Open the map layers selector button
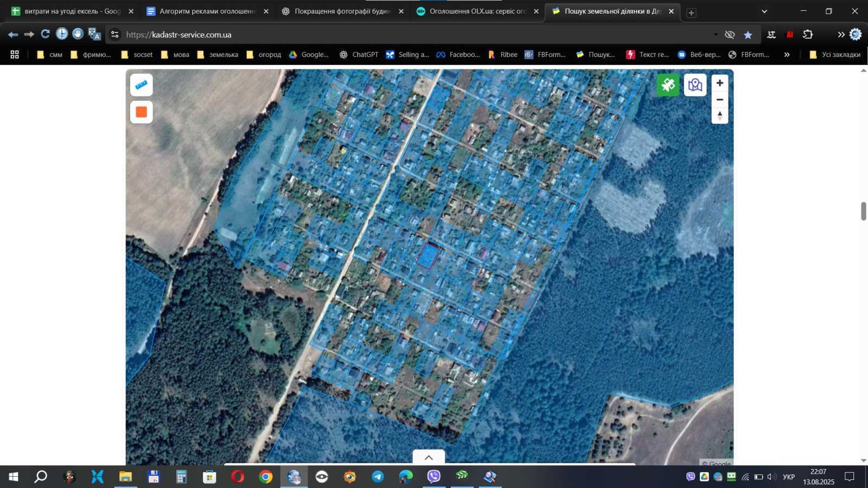Screen dimensions: 868x488 [x=695, y=85]
